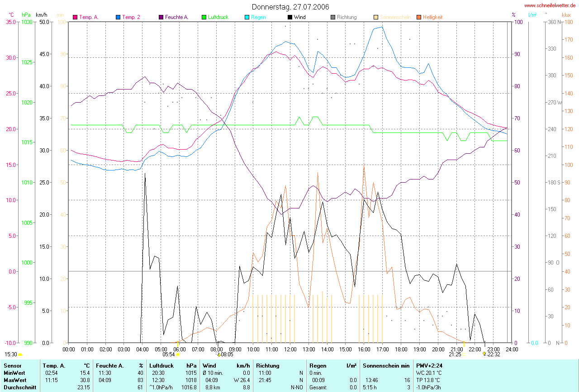Click the chart title Donnerstag, 27.07.2006
579x392 pixels.
[x=290, y=7]
